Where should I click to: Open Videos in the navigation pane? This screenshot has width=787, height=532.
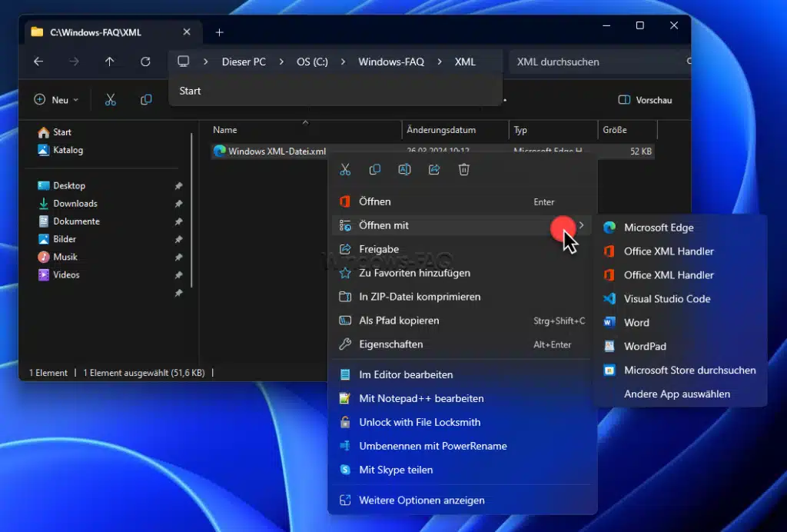(58, 274)
